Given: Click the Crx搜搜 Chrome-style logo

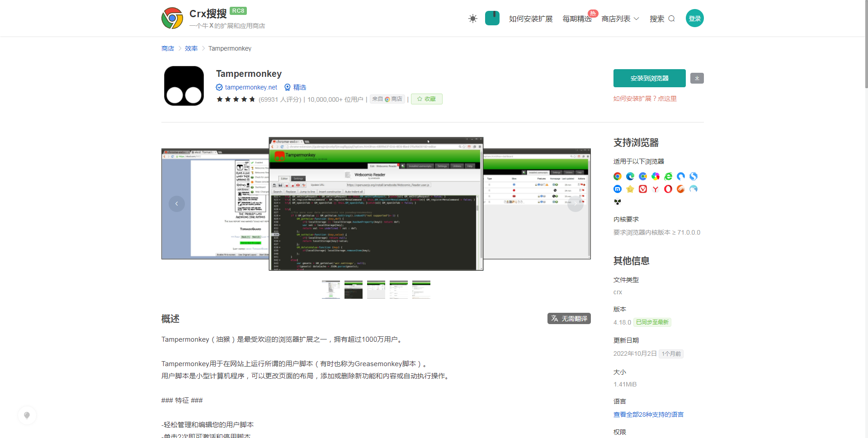Looking at the screenshot, I should (x=172, y=18).
